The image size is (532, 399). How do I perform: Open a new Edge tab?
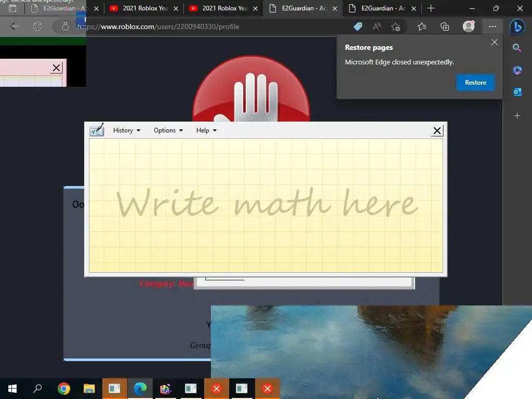[431, 8]
